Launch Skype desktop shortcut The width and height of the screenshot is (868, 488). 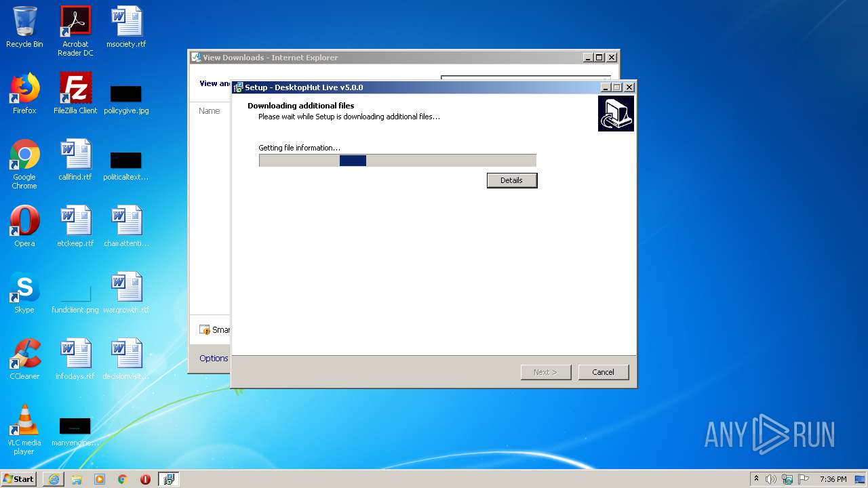[x=24, y=293]
